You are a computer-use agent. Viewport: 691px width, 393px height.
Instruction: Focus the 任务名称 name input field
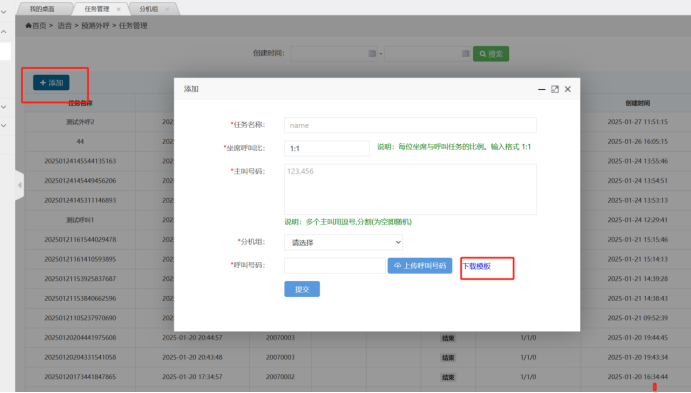tap(410, 125)
